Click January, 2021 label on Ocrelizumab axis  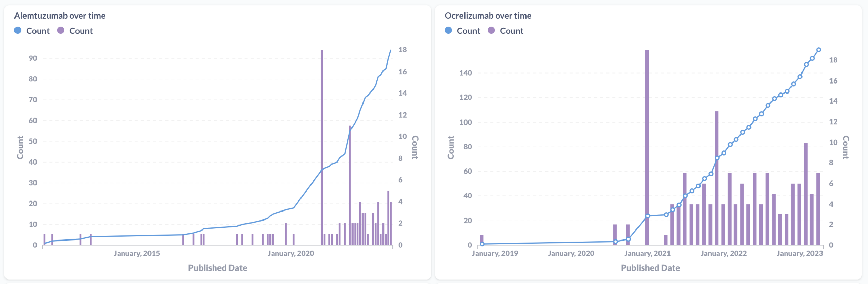point(647,253)
